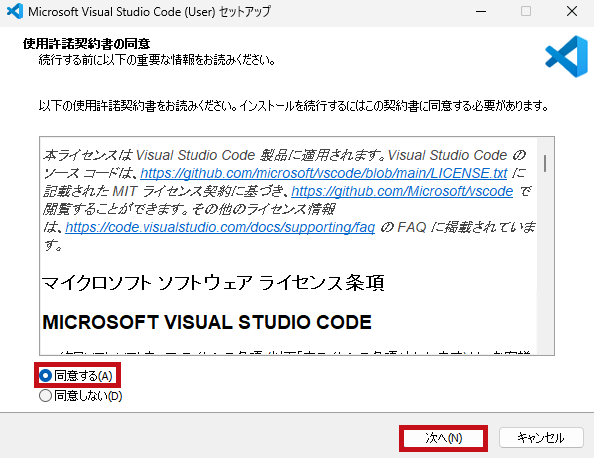Select the 同意しない(D) radio button
The image size is (594, 458).
coord(45,396)
